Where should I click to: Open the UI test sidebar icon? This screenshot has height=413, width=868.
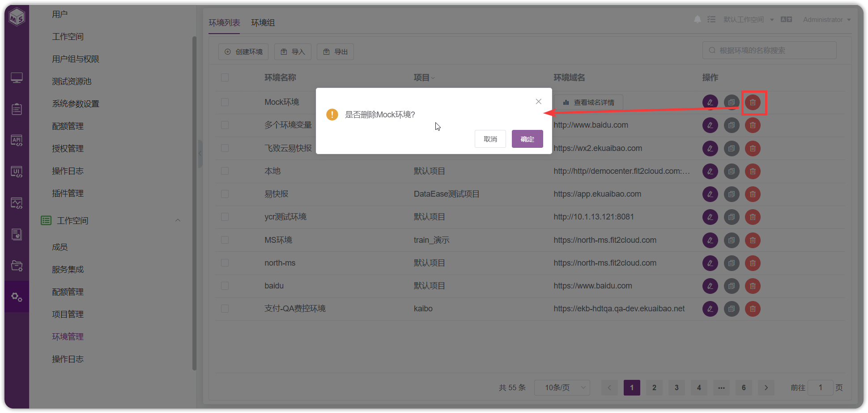pos(17,172)
